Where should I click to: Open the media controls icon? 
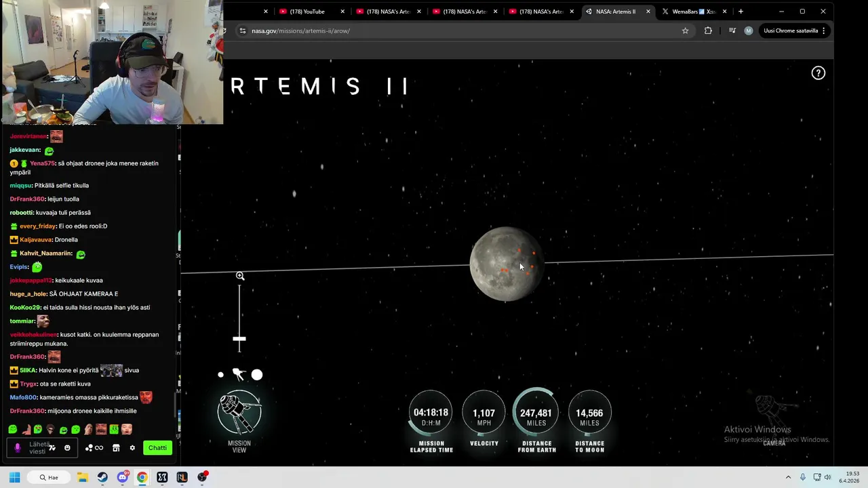[x=732, y=30]
